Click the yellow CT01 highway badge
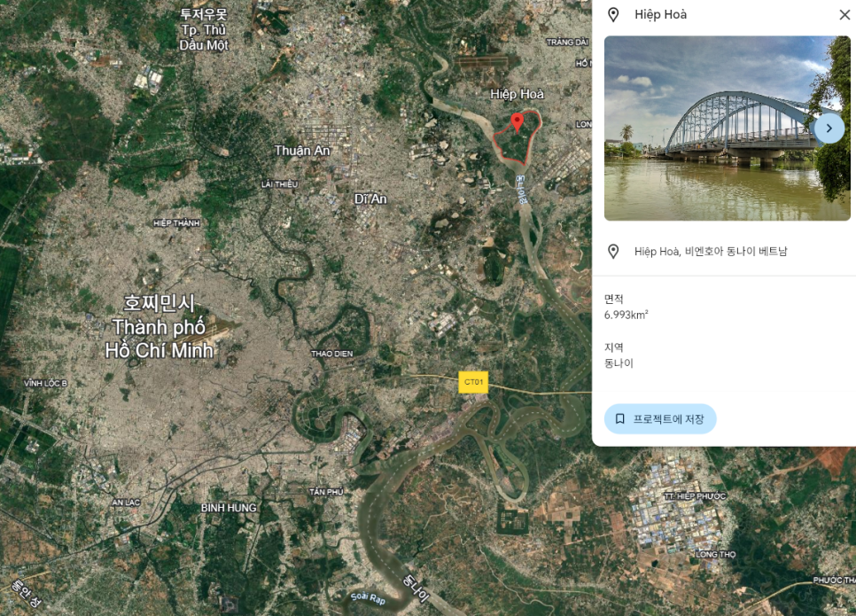856x616 pixels. pos(473,382)
